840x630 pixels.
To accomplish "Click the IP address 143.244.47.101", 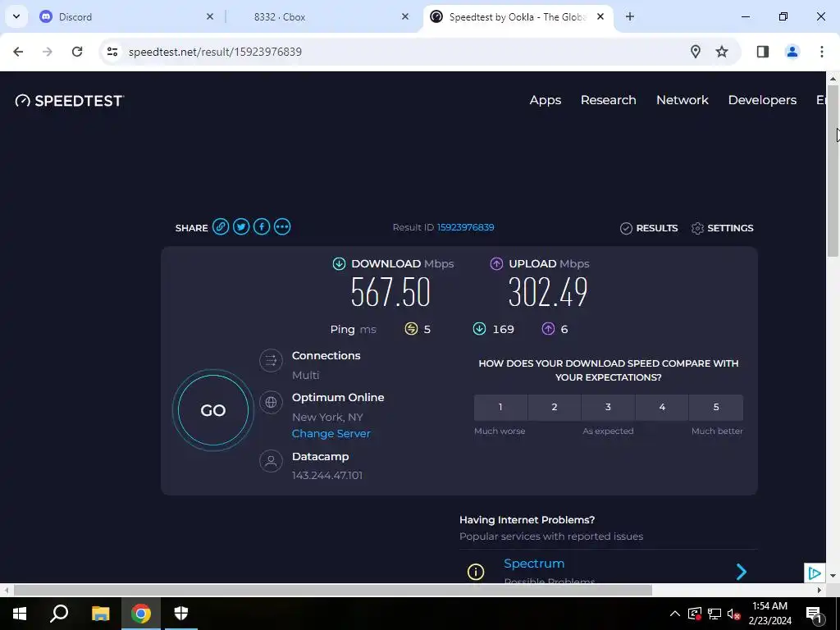I will click(x=327, y=475).
